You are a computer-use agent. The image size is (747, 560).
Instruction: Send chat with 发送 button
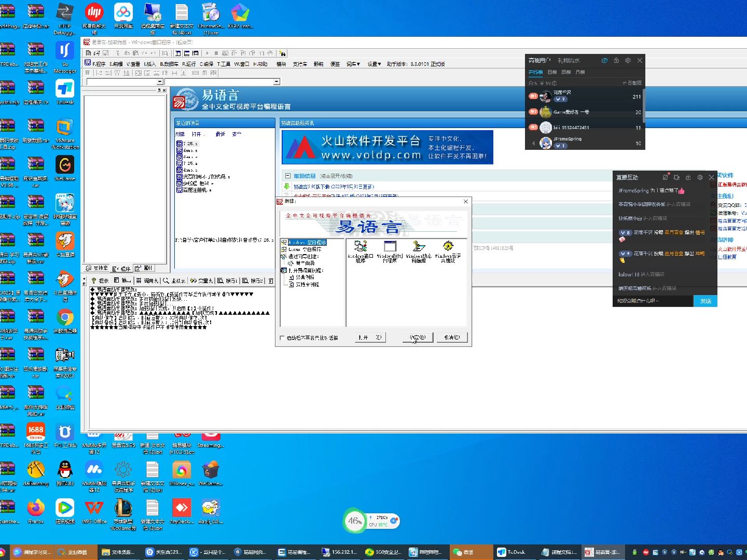[x=706, y=301]
